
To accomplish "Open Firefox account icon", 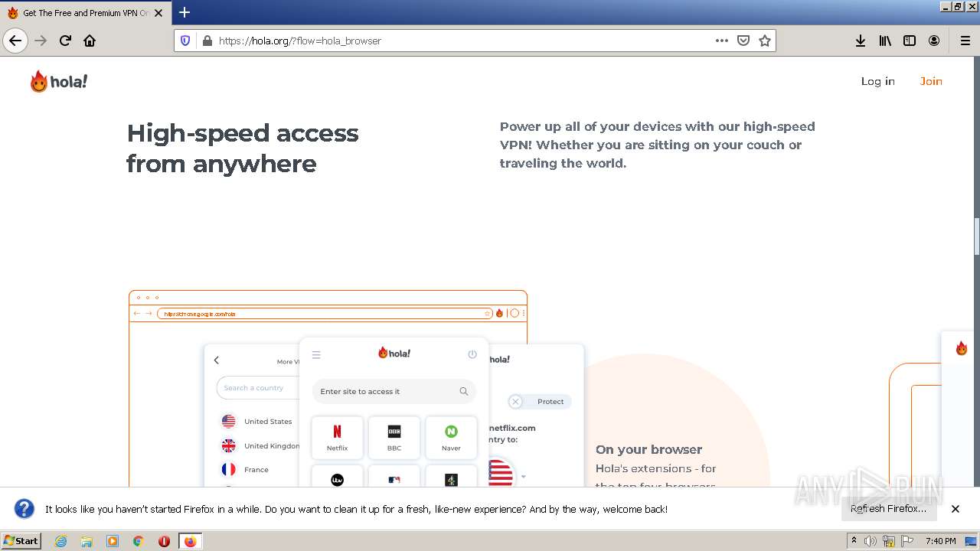I will point(934,41).
